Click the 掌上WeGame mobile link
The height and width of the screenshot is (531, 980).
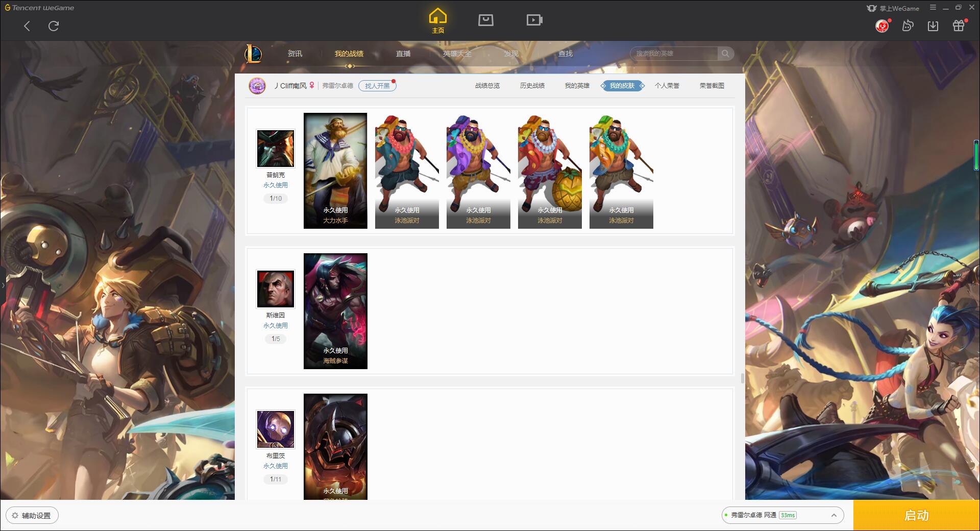[893, 8]
